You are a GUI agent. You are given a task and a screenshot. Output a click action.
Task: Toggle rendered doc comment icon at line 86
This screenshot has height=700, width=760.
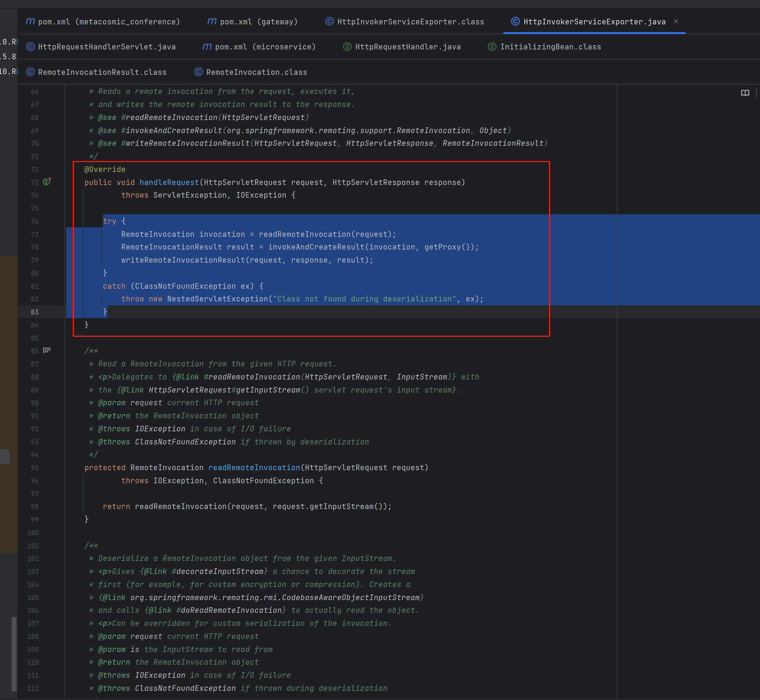point(47,351)
